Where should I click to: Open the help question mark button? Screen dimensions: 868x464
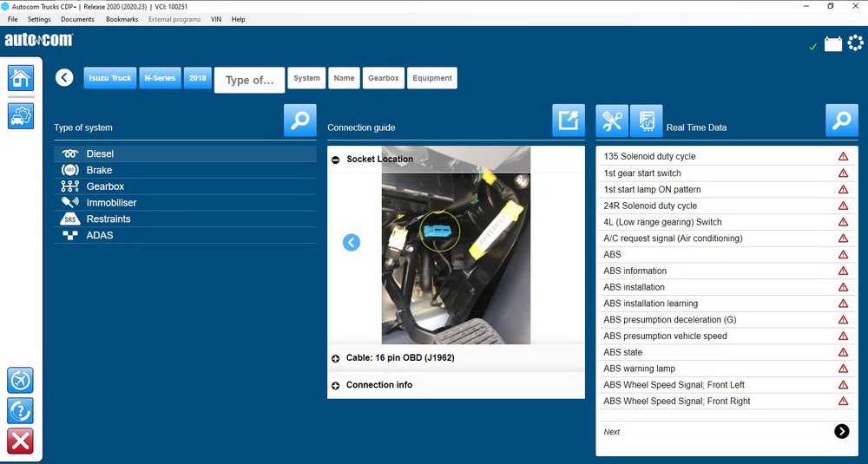click(x=21, y=410)
